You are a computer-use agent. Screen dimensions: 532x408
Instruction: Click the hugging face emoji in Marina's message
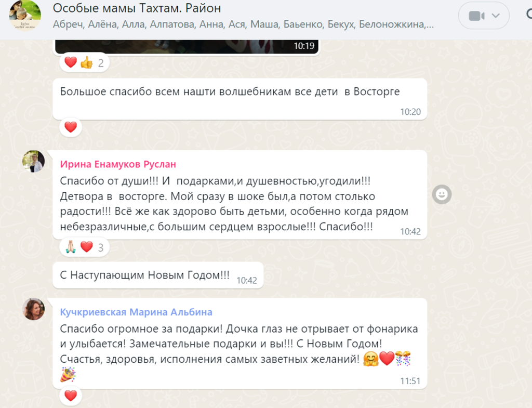tap(370, 359)
